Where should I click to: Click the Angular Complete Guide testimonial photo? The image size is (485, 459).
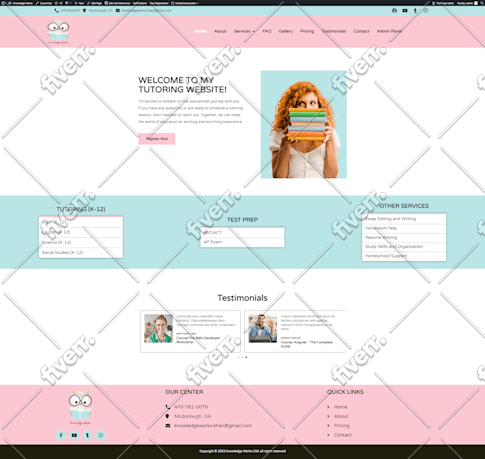click(x=263, y=328)
